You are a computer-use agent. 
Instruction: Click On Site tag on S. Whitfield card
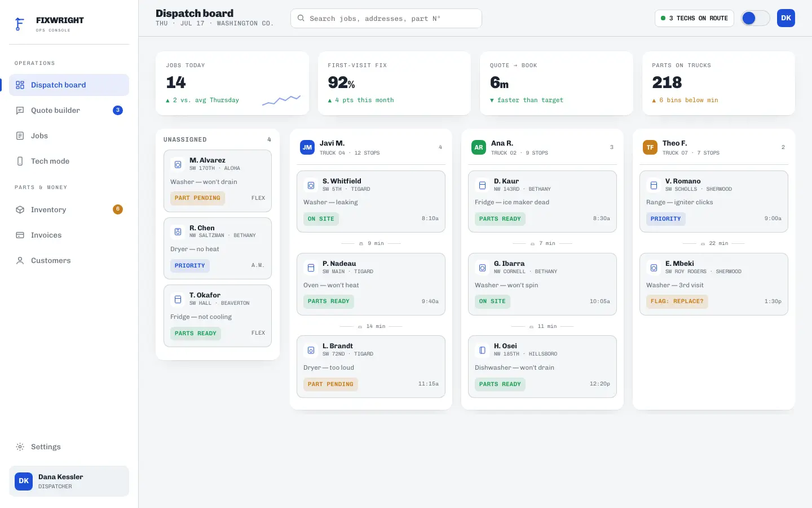click(321, 219)
